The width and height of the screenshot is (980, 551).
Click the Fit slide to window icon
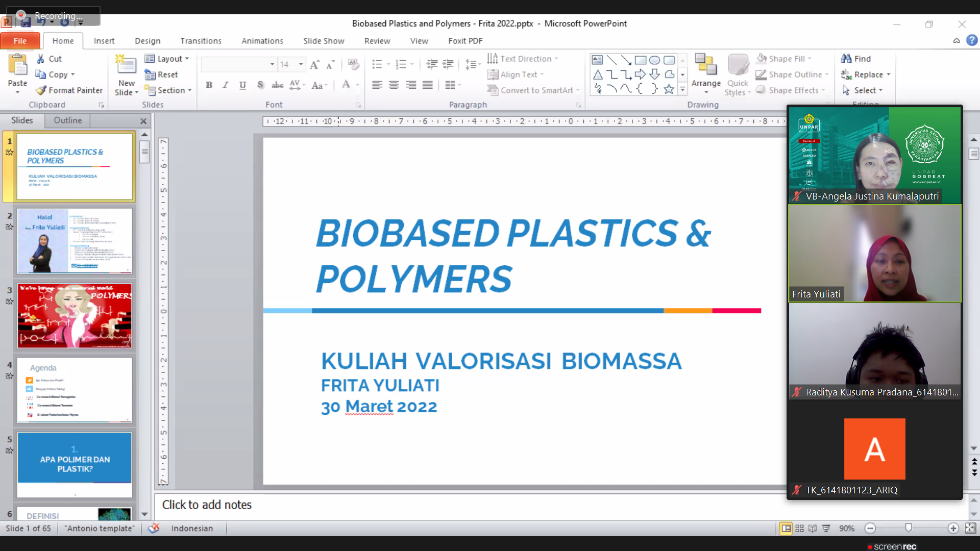pyautogui.click(x=970, y=529)
